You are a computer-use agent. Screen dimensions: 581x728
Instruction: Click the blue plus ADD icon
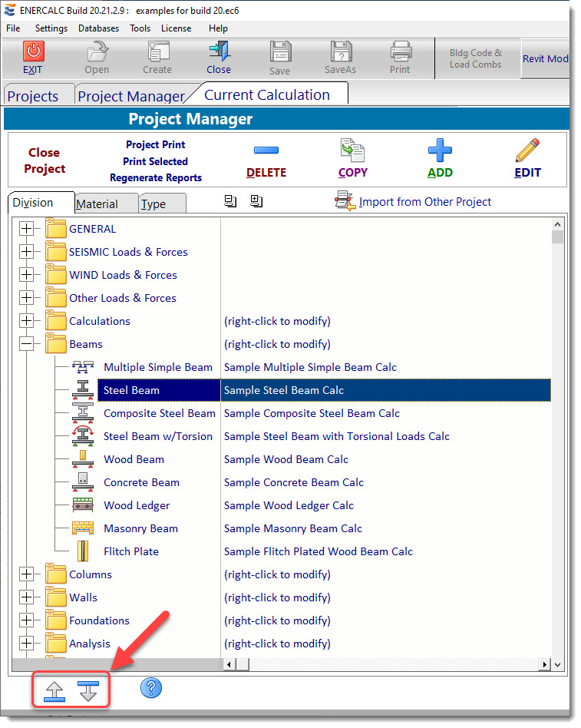(x=440, y=150)
